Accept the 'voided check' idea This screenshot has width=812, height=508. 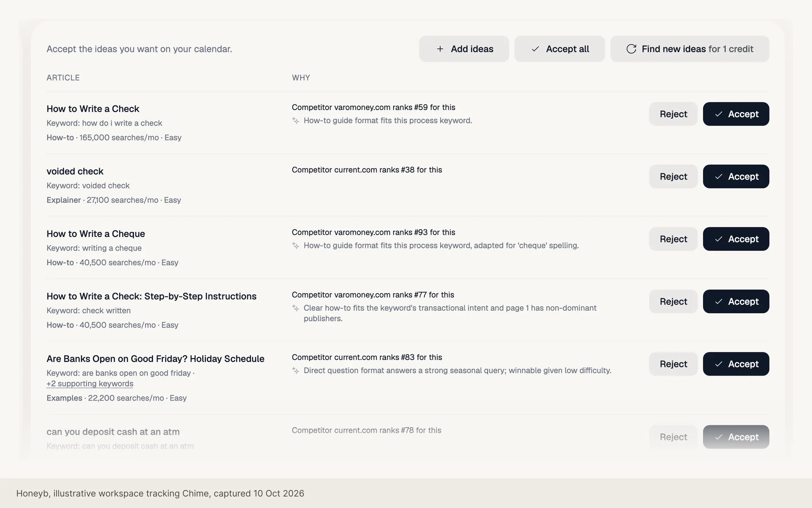(x=736, y=176)
